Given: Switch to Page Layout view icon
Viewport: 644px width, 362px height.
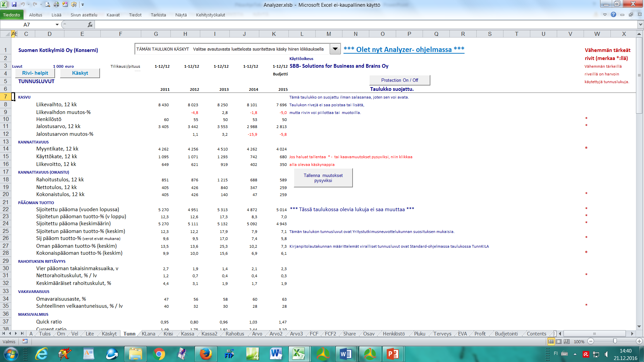Looking at the screenshot, I should [x=559, y=341].
